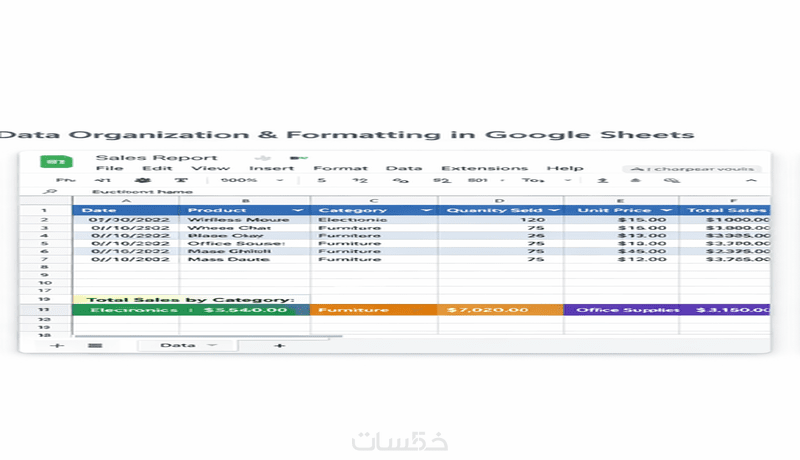Screen dimensions: 800x460
Task: Click the orange Furniture summary cell
Action: pyautogui.click(x=374, y=310)
